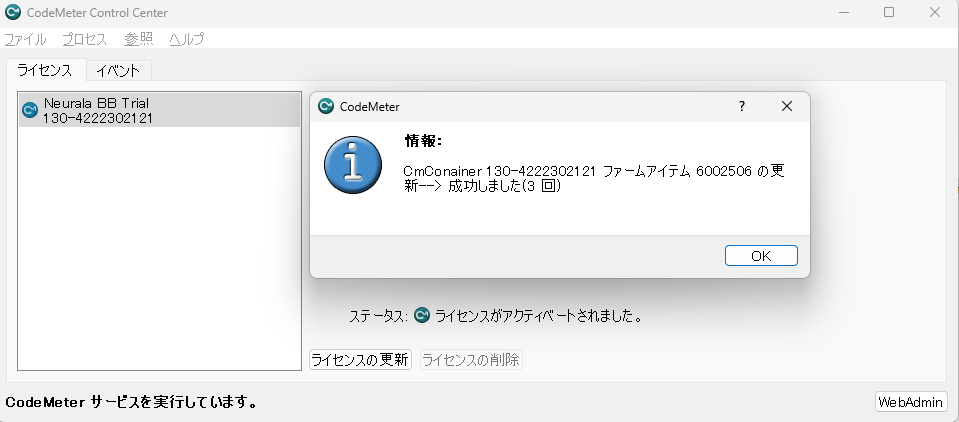Select the Neurala BB Trial license entry
The width and height of the screenshot is (959, 422).
pyautogui.click(x=160, y=110)
